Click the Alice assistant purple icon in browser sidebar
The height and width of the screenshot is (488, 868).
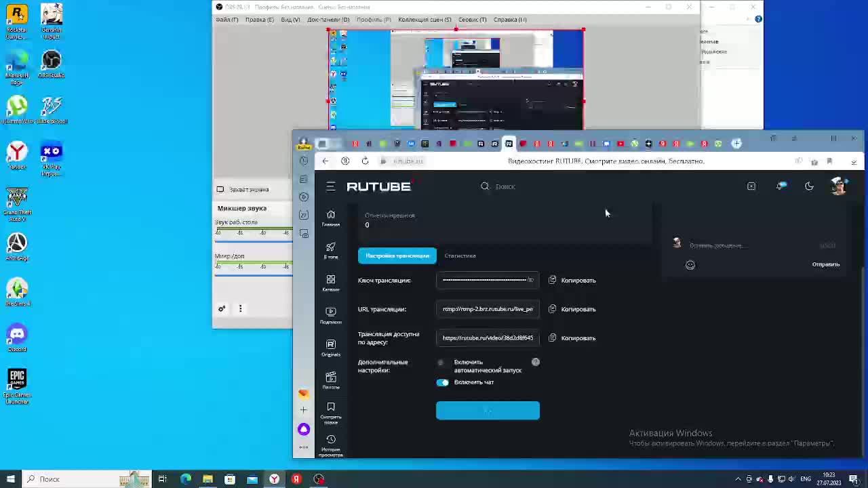[x=304, y=429]
